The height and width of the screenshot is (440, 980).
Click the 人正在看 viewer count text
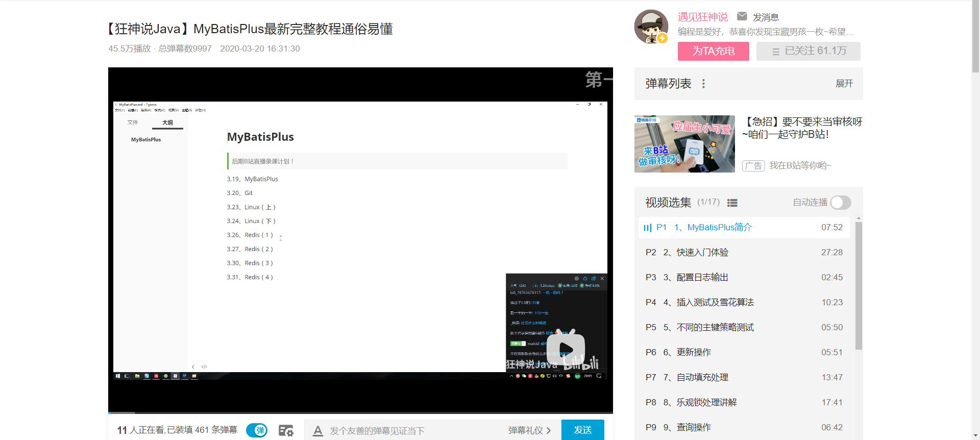pyautogui.click(x=177, y=430)
